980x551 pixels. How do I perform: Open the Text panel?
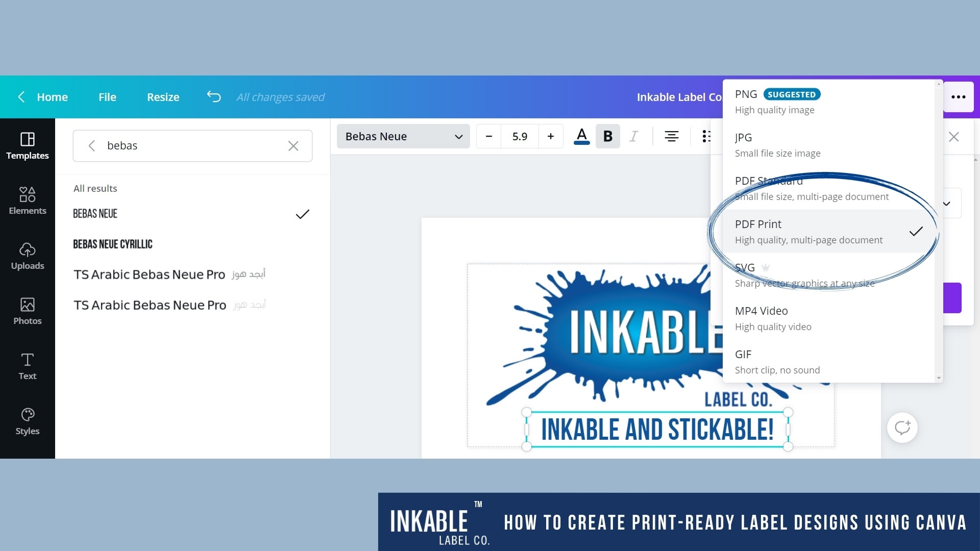point(27,365)
